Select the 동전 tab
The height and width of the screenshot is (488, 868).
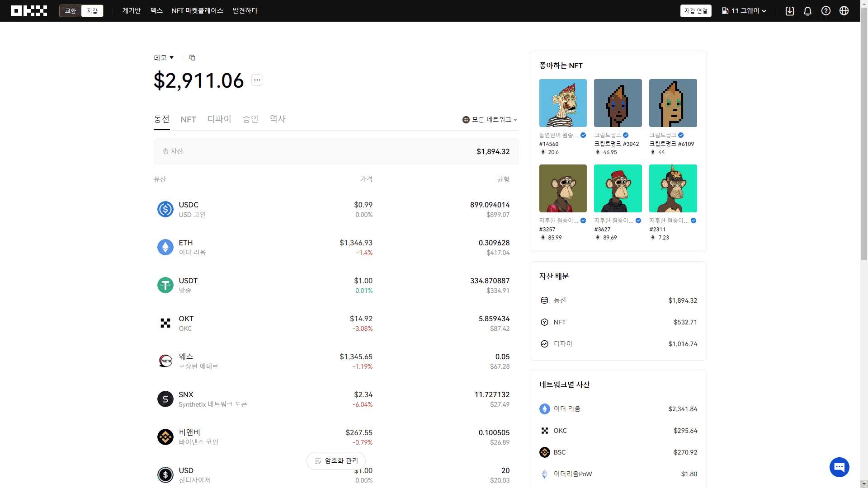click(x=162, y=119)
